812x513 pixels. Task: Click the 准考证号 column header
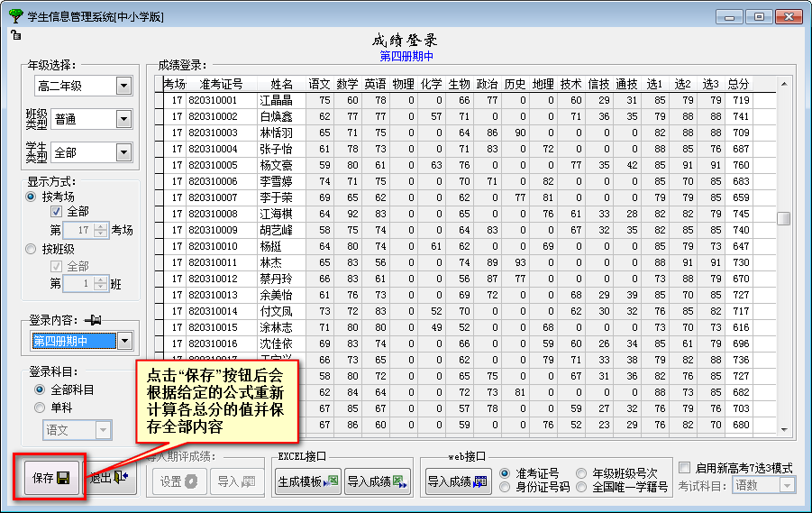point(221,84)
